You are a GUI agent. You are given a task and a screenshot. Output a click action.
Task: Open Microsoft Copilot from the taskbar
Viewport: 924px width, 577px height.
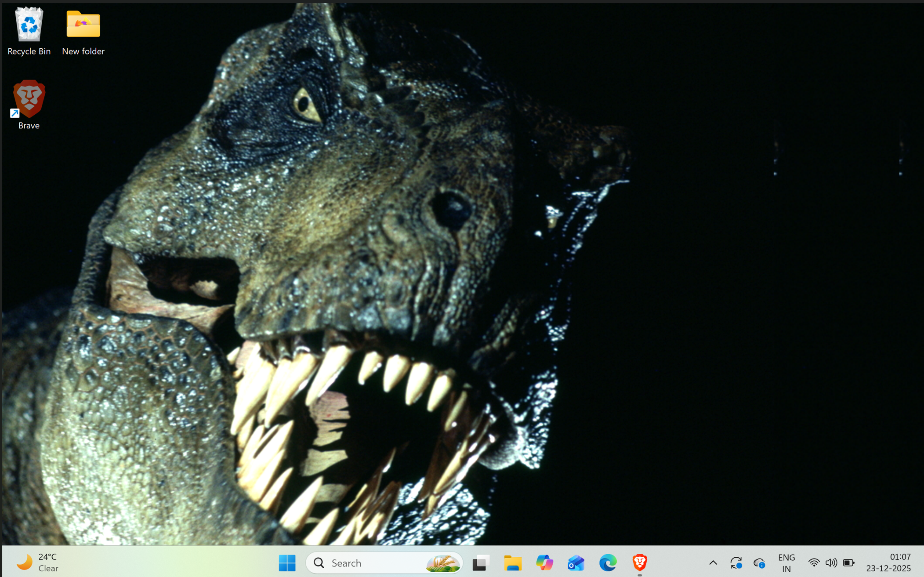pos(544,562)
